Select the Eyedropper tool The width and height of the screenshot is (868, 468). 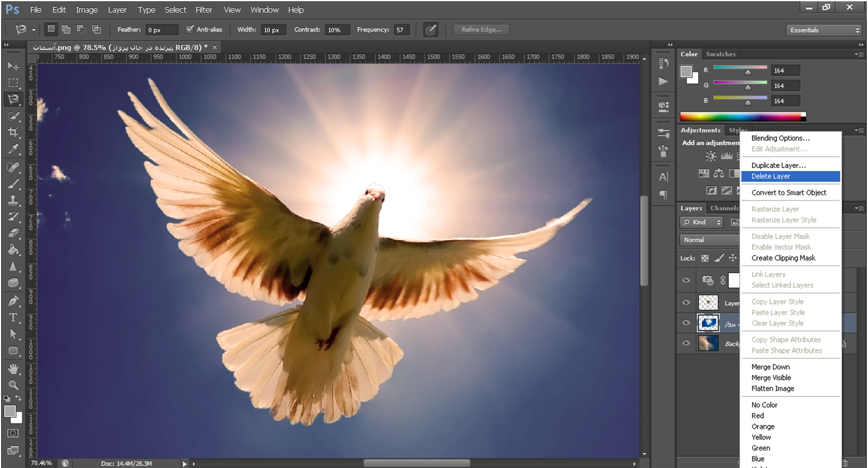13,149
